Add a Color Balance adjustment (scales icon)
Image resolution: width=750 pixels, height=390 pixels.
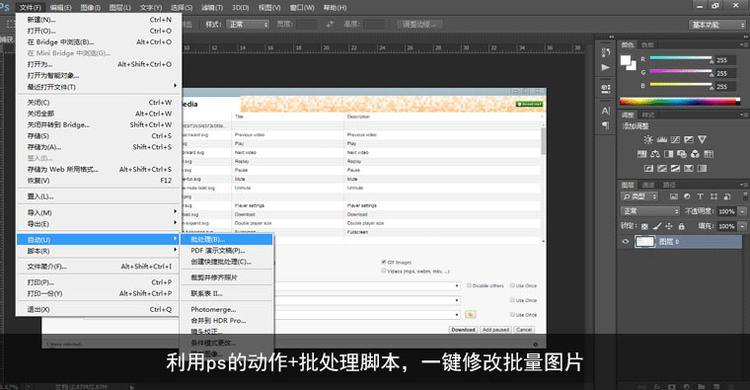655,154
